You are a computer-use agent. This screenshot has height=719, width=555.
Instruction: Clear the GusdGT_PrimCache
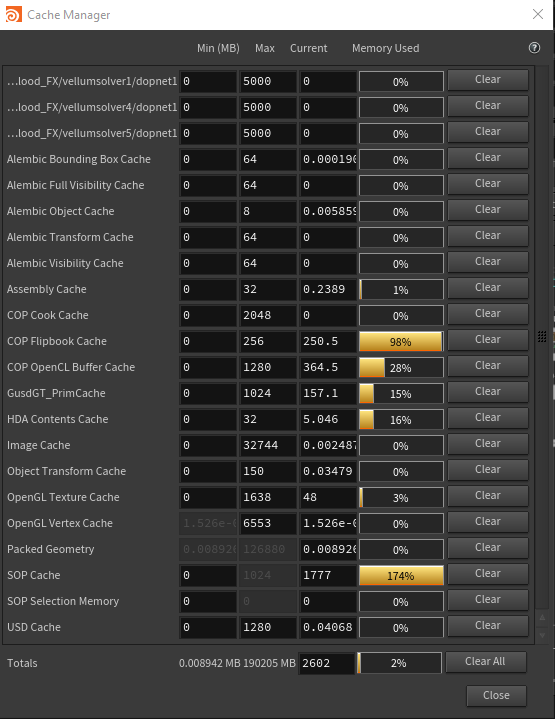488,392
